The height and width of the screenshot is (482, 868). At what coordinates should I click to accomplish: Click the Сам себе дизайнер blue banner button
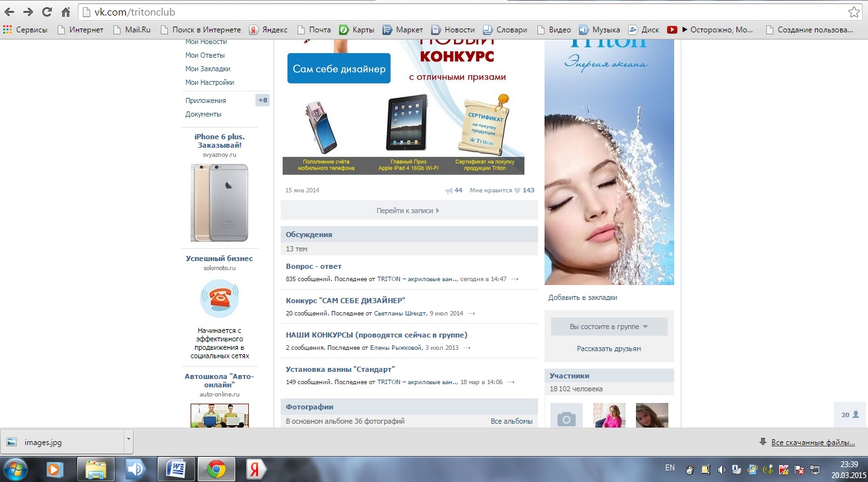339,69
